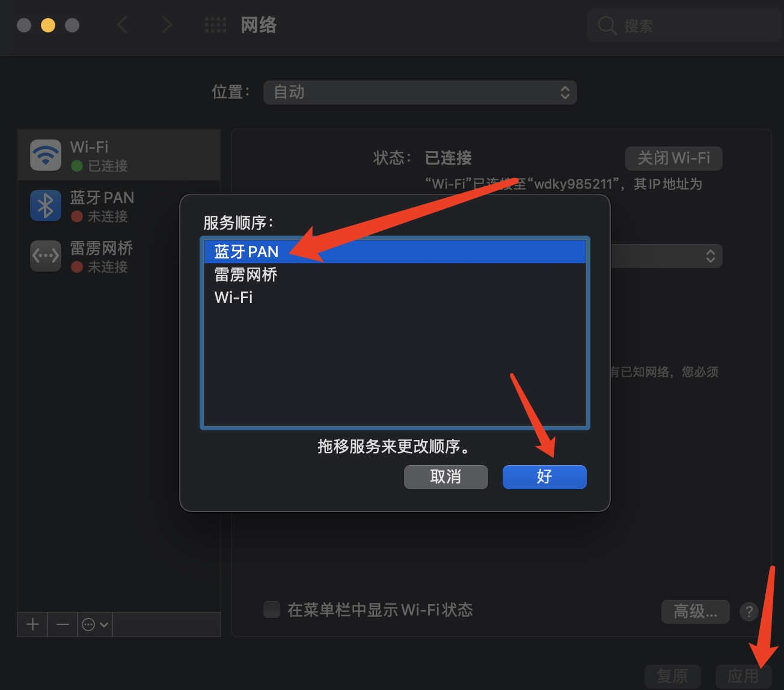Open the show-all preferences grid icon
This screenshot has height=690, width=784.
(215, 25)
